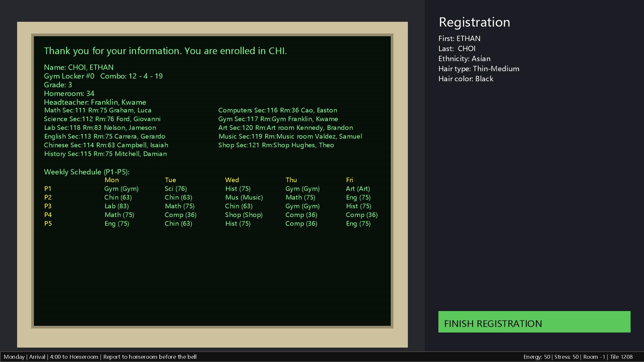Click the Weekly Schedule (P1-P5) heading
The height and width of the screenshot is (362, 644).
coord(87,172)
